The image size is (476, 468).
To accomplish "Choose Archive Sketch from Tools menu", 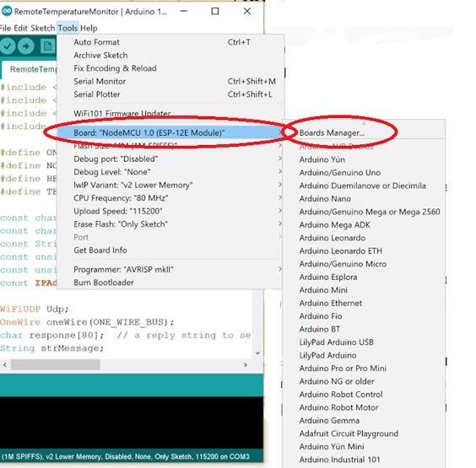I will [170, 55].
